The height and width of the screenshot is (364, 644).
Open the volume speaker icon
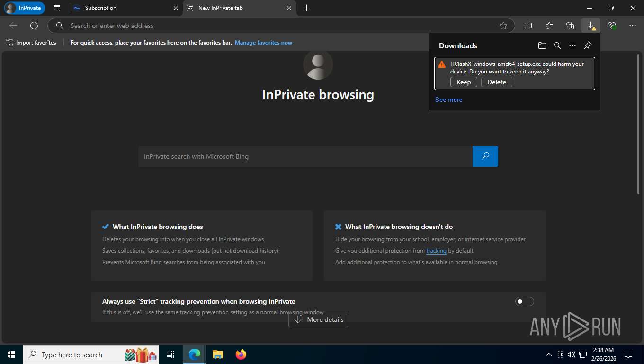tap(571, 355)
